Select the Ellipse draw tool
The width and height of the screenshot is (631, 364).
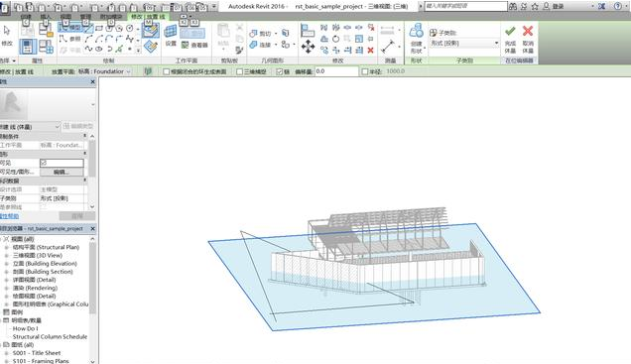[x=99, y=49]
